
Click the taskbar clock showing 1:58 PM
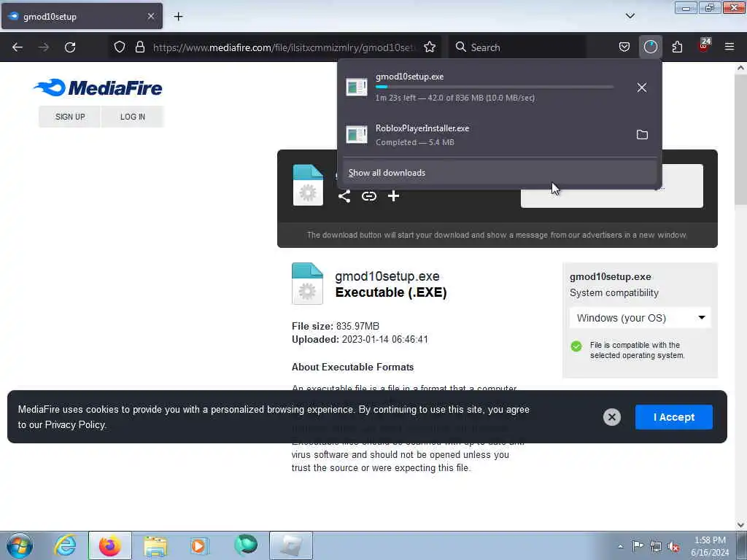(710, 546)
